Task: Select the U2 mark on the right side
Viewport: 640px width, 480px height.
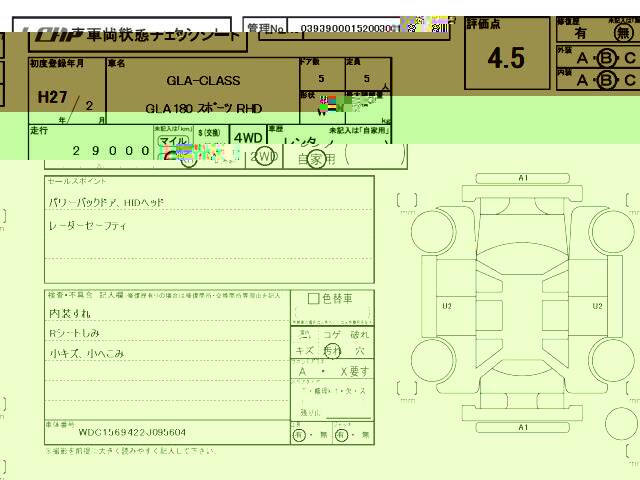Action: [598, 306]
